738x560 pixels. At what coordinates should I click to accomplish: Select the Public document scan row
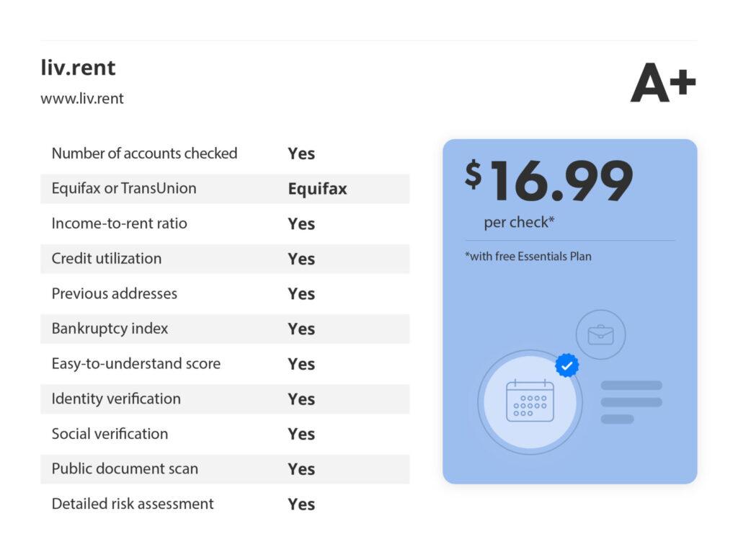tap(225, 469)
